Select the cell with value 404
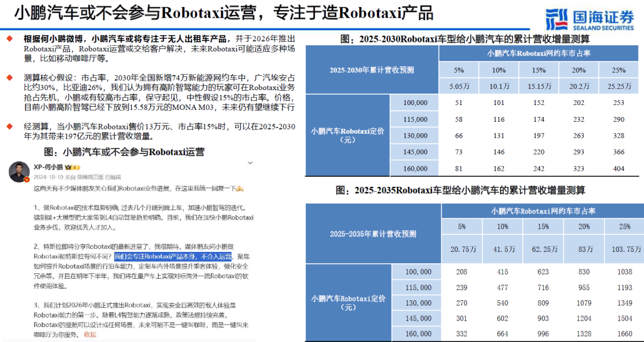 618,168
